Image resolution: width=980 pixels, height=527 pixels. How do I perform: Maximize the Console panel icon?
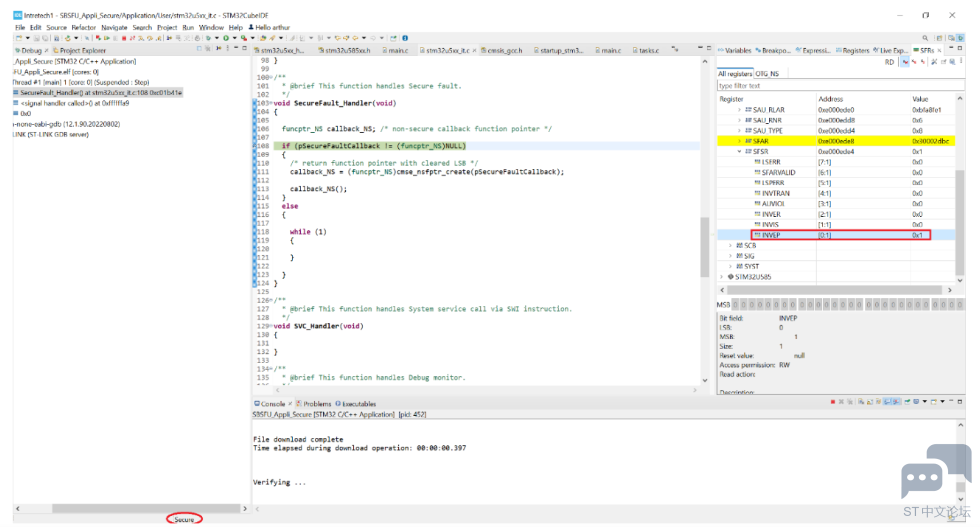pos(960,401)
